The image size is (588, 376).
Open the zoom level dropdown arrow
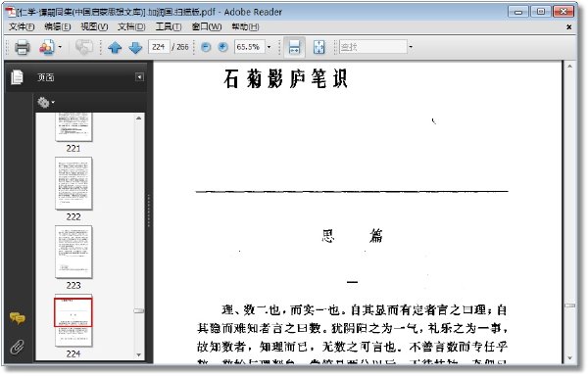[x=269, y=47]
